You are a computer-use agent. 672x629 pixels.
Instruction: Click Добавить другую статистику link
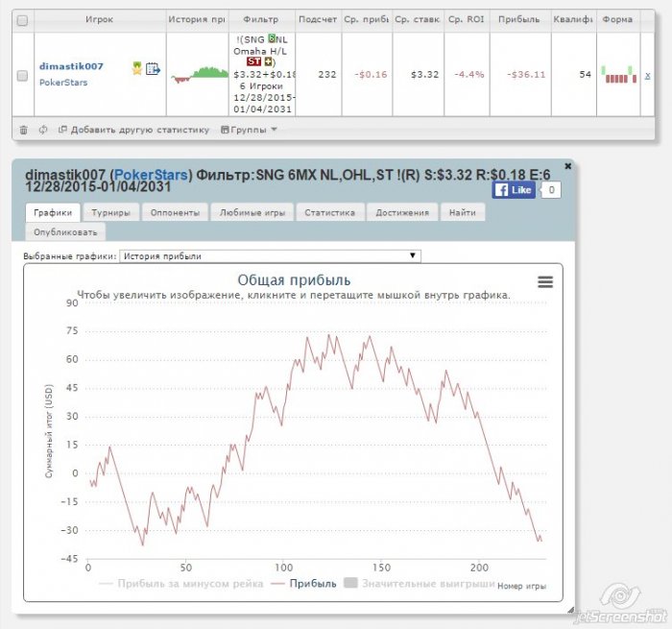(x=134, y=130)
